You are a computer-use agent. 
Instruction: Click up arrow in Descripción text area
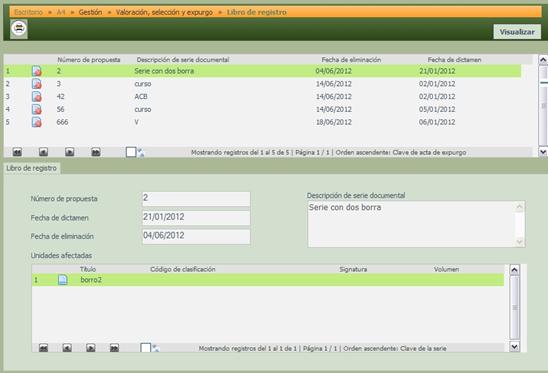520,207
